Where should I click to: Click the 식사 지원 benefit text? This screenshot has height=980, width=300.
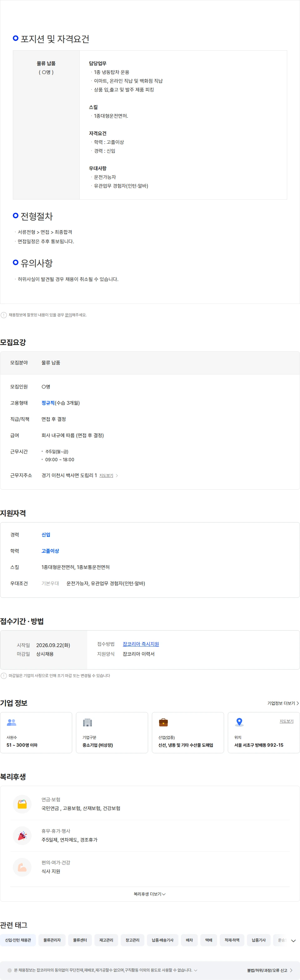51,871
